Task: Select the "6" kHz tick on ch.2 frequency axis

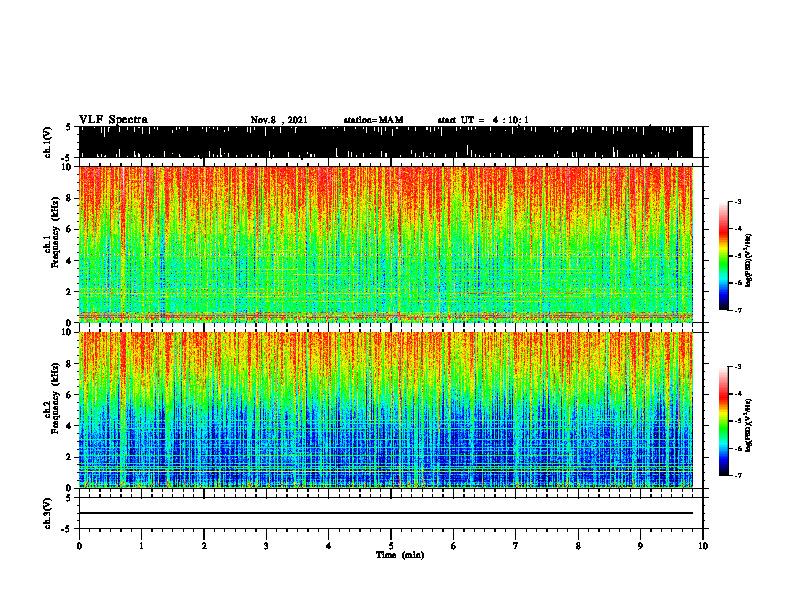Action: (x=71, y=395)
